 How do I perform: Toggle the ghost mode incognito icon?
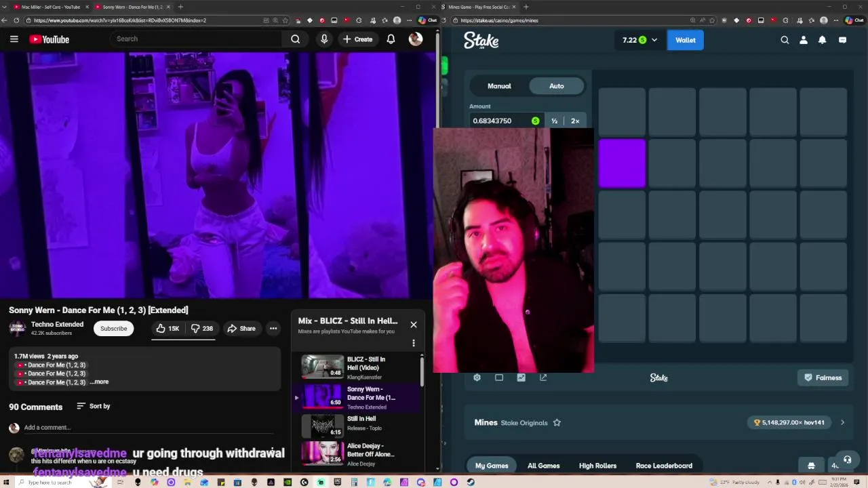click(811, 466)
